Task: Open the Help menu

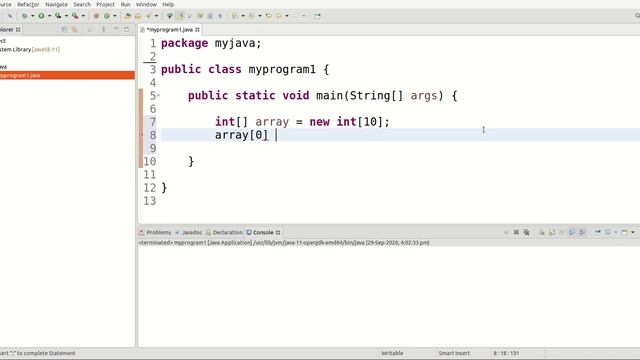Action: 168,4
